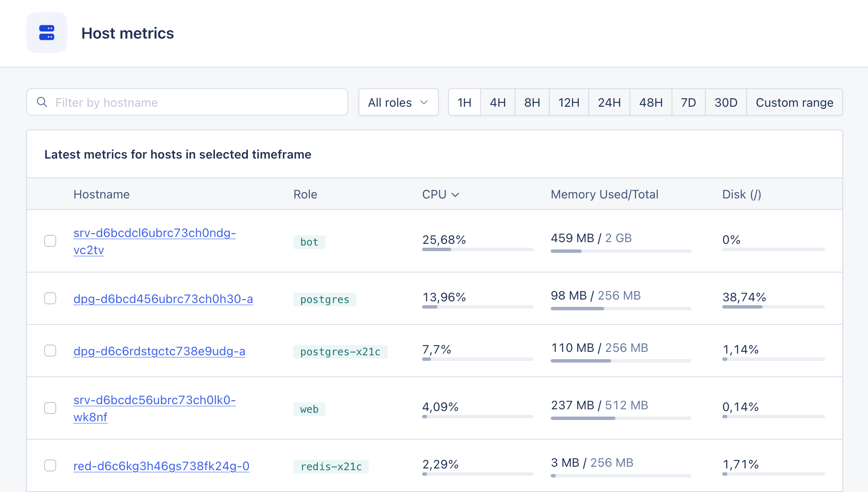Click the Disk (/) column header
This screenshot has height=492, width=868.
(742, 194)
